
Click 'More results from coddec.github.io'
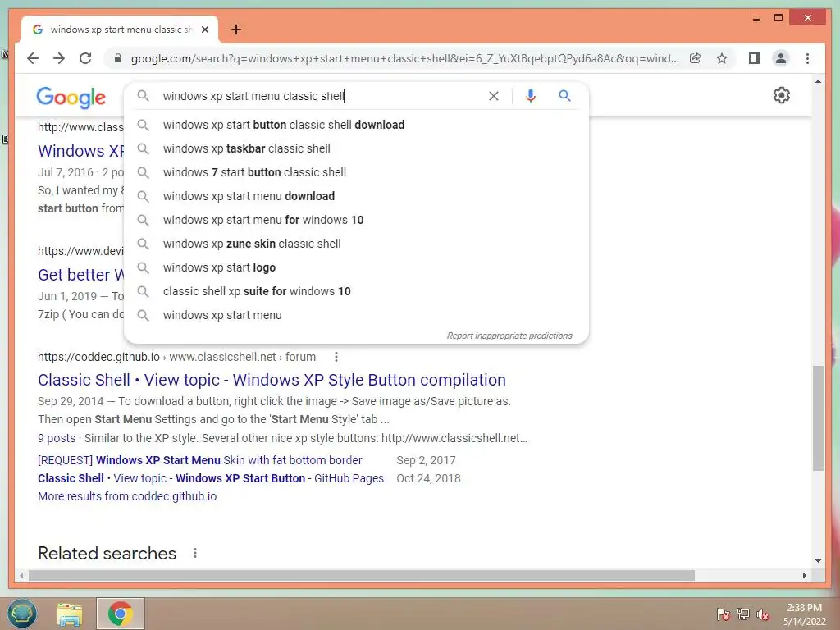127,496
